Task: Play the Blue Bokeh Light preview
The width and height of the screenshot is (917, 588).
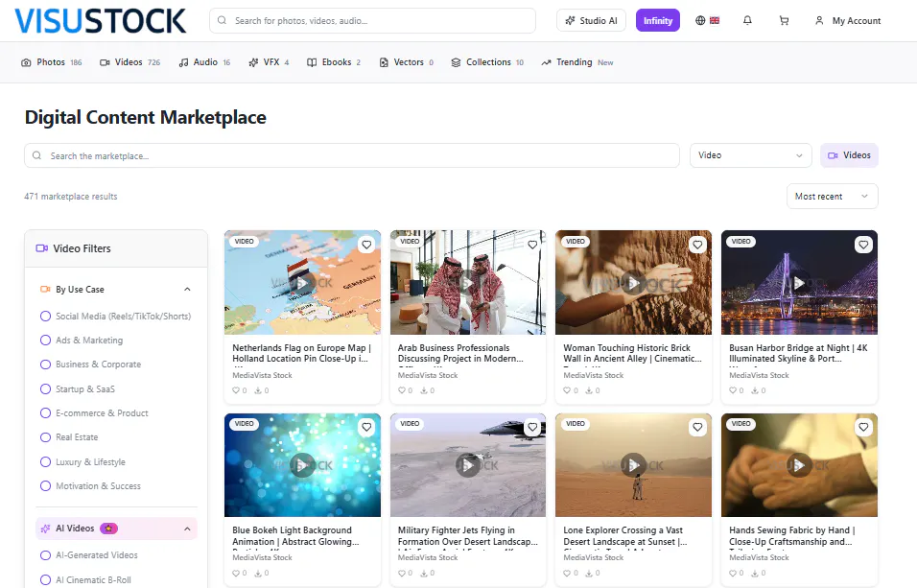Action: 302,466
